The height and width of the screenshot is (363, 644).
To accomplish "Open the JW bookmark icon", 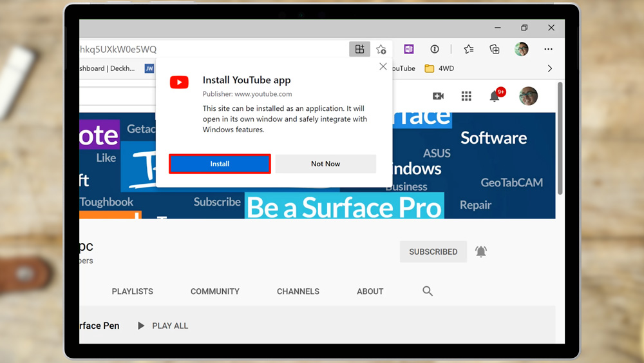I will point(149,68).
